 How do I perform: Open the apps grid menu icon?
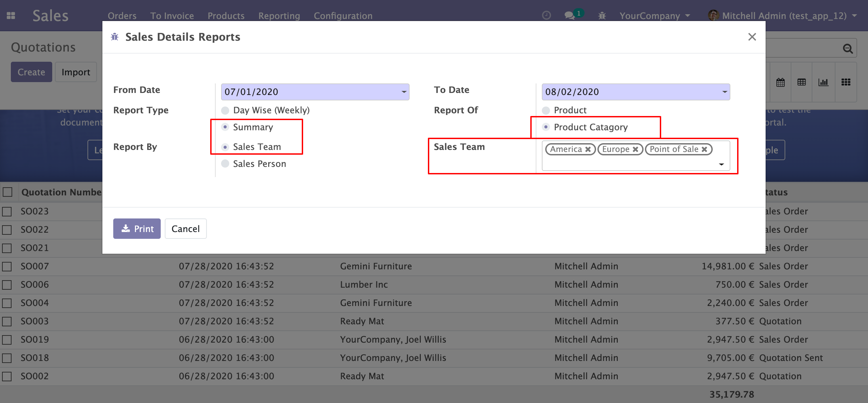[x=11, y=16]
